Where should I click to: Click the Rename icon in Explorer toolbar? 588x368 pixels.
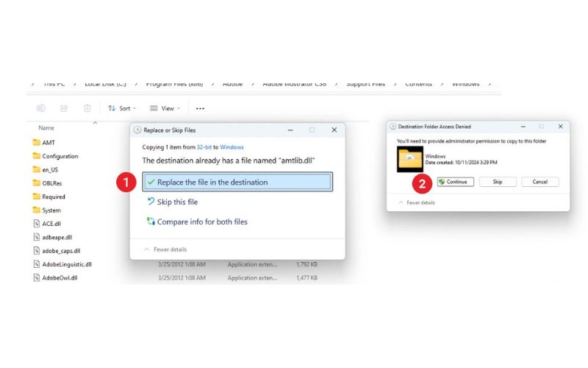[41, 108]
